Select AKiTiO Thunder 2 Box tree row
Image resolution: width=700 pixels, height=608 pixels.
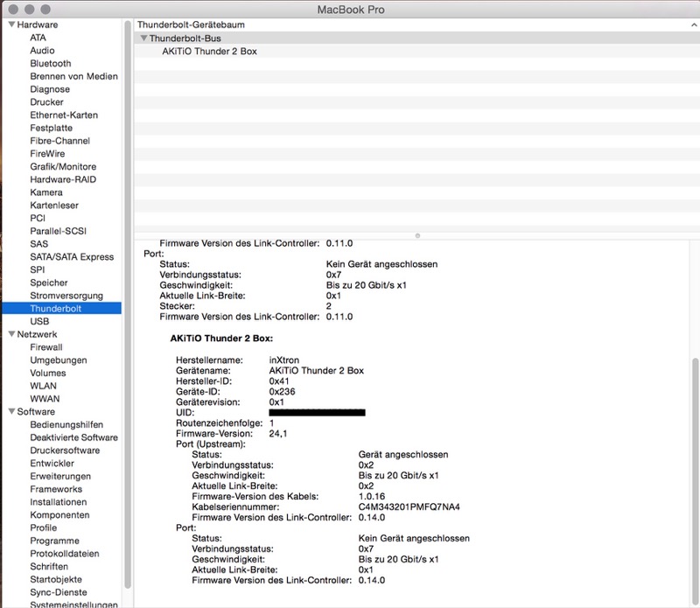[416, 52]
